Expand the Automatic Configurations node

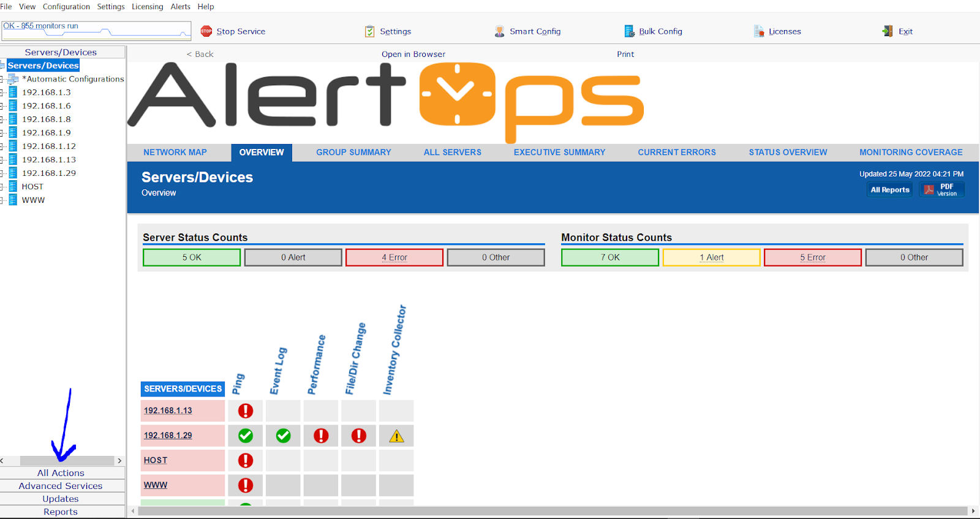(x=2, y=79)
